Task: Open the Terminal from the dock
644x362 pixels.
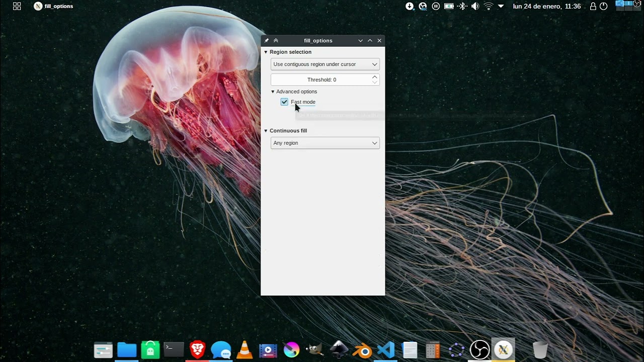Action: pyautogui.click(x=174, y=350)
